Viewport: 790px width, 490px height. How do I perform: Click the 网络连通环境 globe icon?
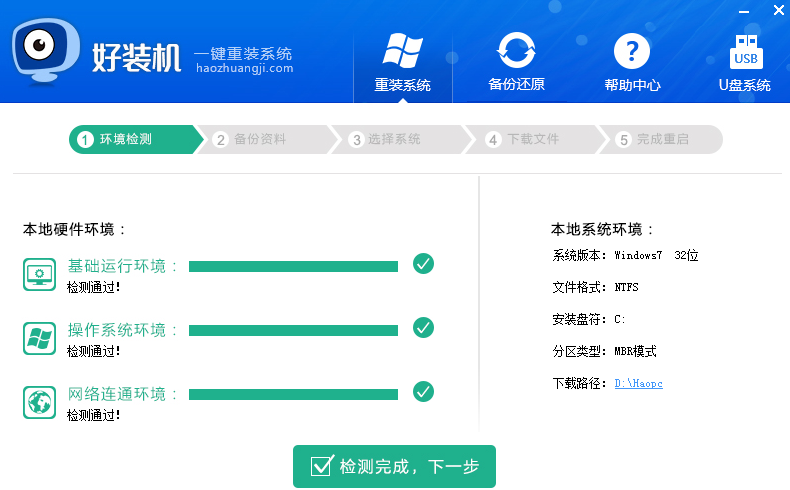tap(39, 402)
